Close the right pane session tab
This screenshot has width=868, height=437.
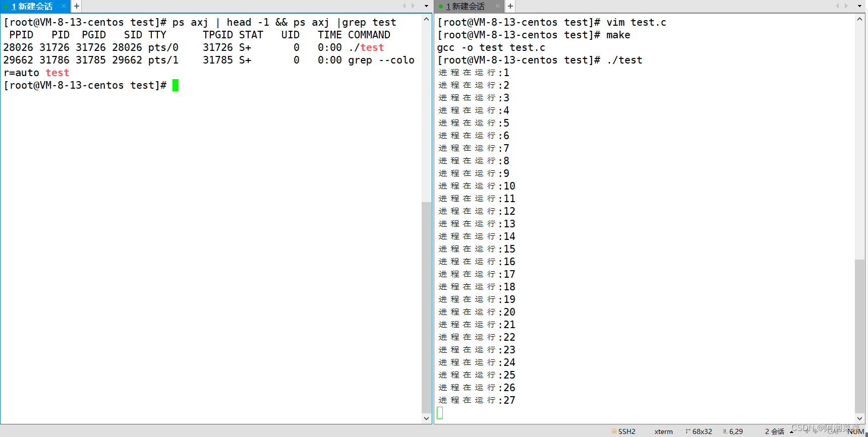coord(497,6)
